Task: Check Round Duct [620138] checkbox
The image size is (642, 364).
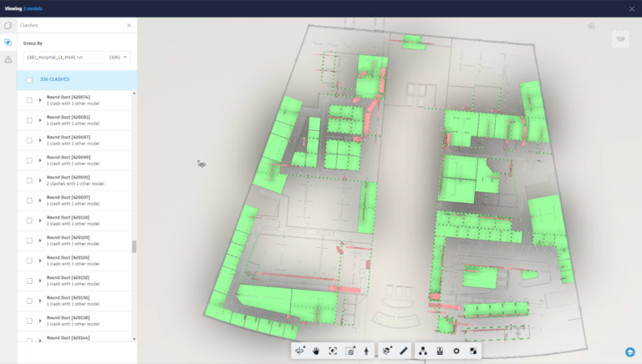Action: coord(29,321)
